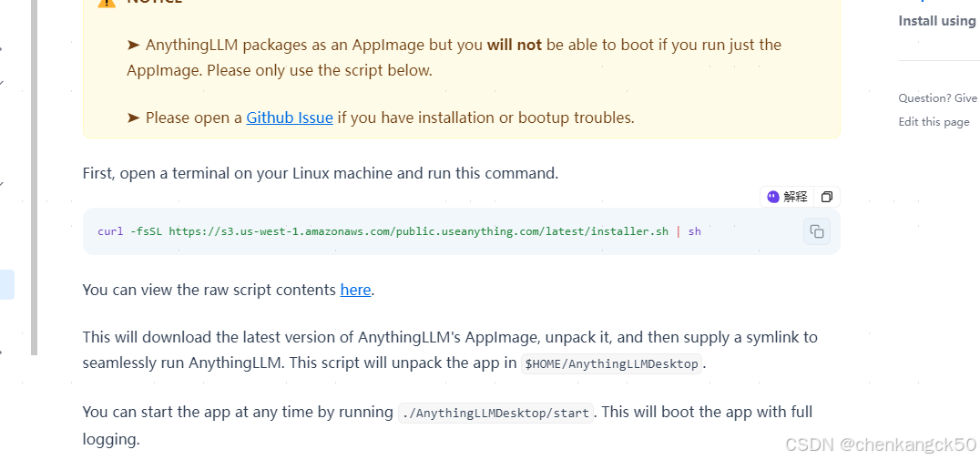Click the small copy icon beside 解释

pos(827,197)
